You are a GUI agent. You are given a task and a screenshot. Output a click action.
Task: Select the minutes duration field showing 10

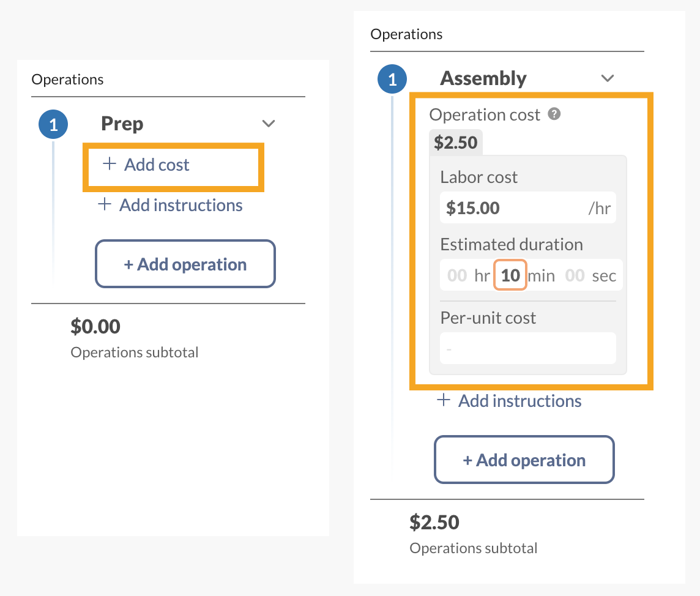tap(510, 275)
